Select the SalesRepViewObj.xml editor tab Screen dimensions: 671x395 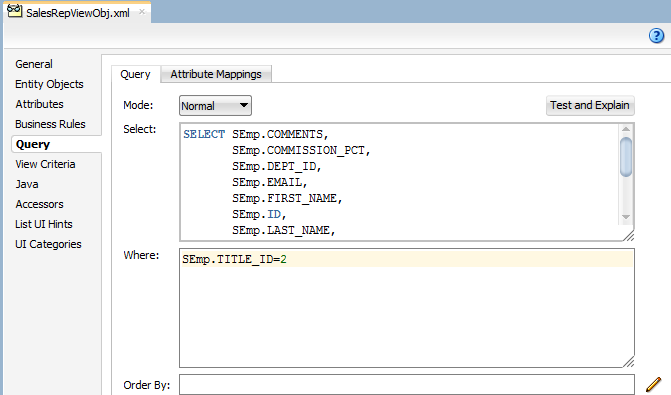[x=77, y=13]
